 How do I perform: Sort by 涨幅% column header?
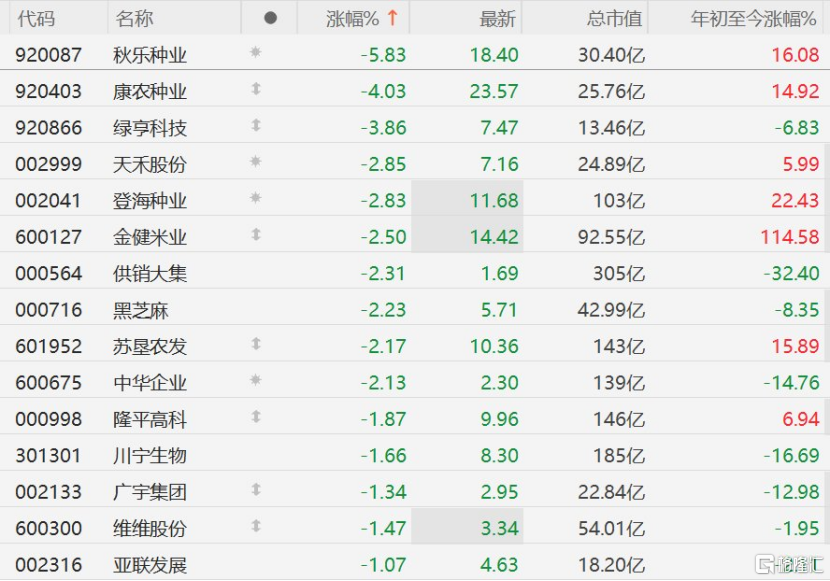click(x=353, y=19)
